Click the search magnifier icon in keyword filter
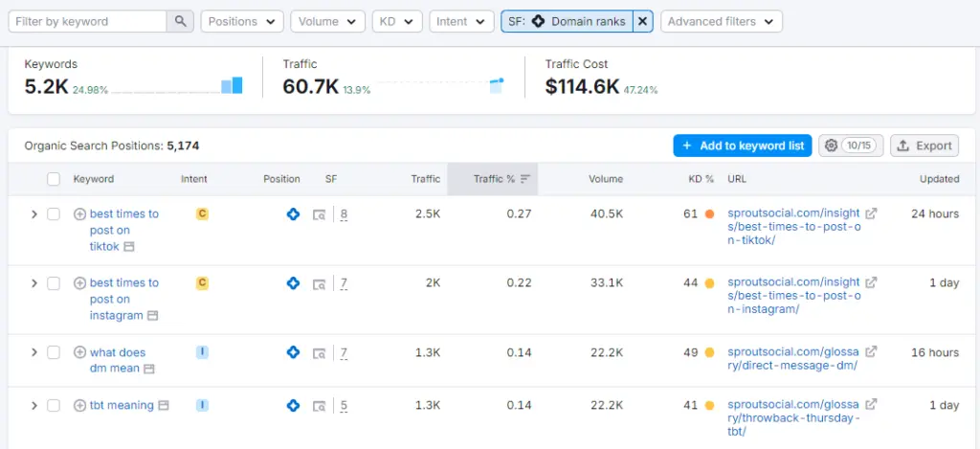 (x=180, y=21)
